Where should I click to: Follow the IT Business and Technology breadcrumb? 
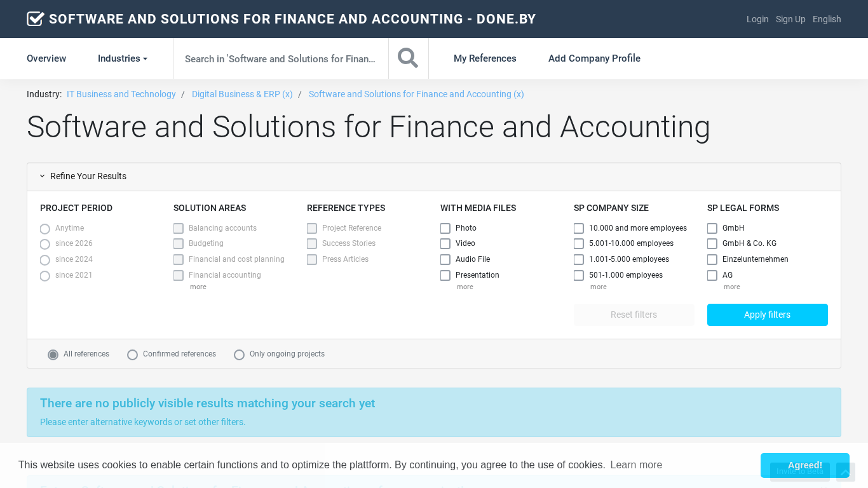[x=121, y=94]
